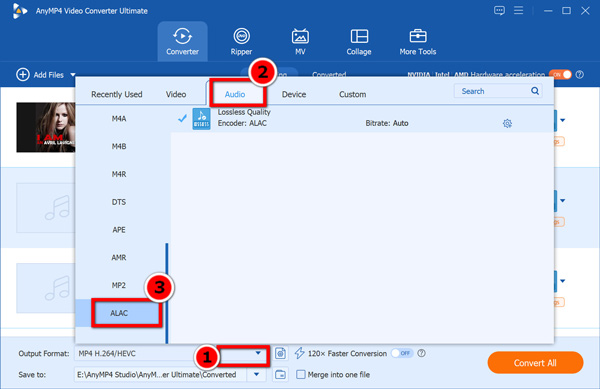Switch to the MV maker
600x389 pixels.
[x=300, y=41]
